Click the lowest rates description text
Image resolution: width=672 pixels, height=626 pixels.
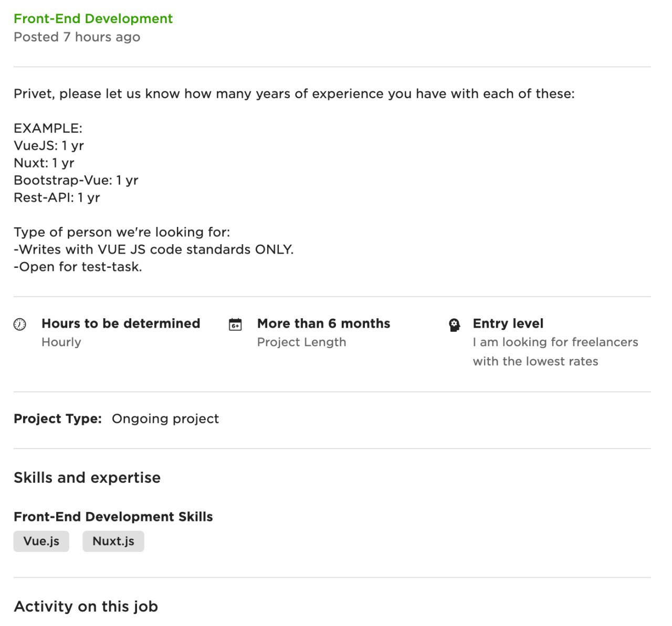[555, 352]
